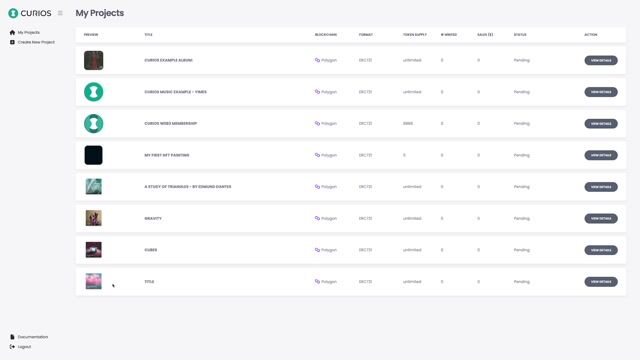640x360 pixels.
Task: View details for the Cubes project
Action: (601, 250)
